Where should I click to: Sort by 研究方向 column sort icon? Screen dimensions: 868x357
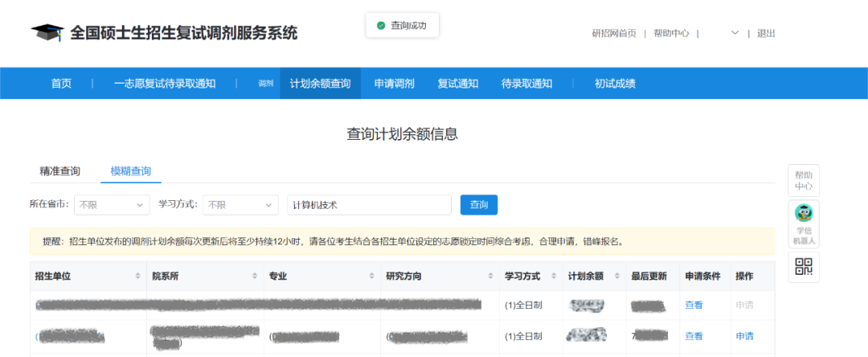pyautogui.click(x=490, y=277)
